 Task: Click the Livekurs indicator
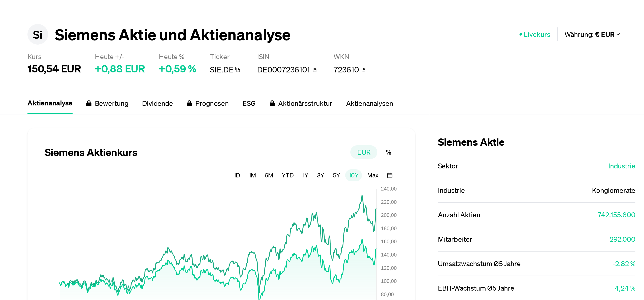535,34
